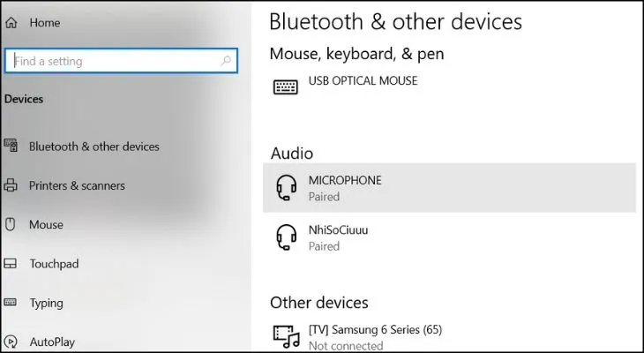The width and height of the screenshot is (644, 353).
Task: Click the USB OPTICAL MOUSE keyboard icon
Action: 286,86
